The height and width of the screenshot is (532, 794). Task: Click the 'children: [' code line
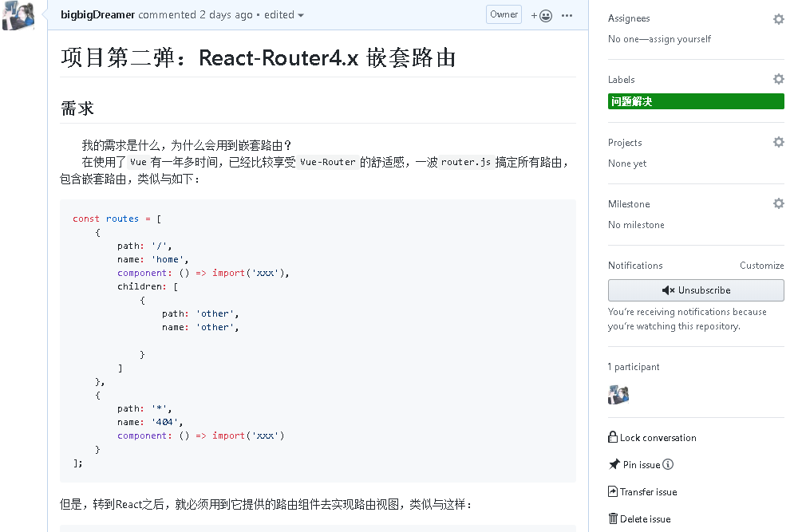click(148, 286)
